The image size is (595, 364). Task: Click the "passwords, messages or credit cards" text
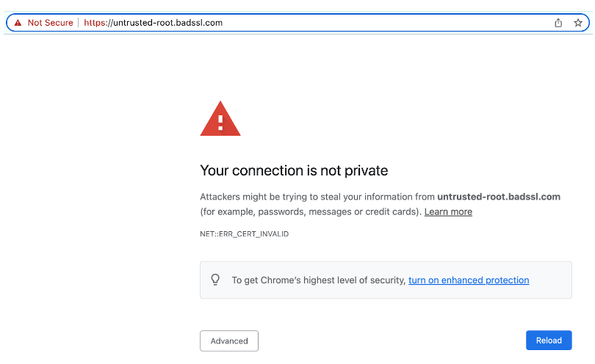click(344, 211)
